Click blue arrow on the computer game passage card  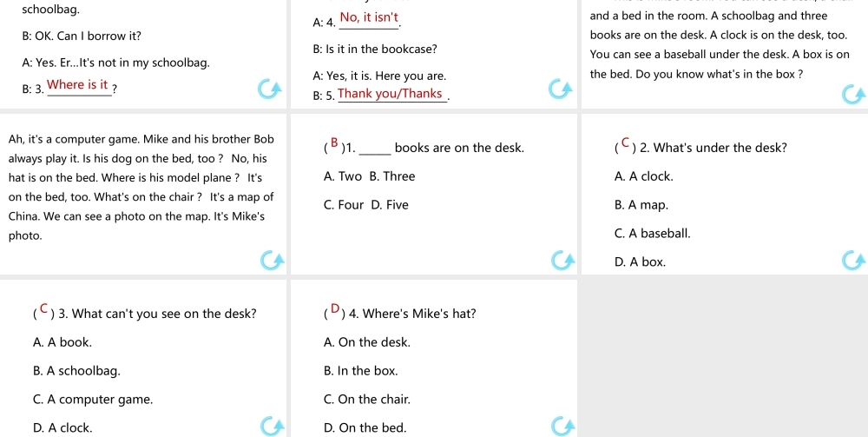(271, 259)
